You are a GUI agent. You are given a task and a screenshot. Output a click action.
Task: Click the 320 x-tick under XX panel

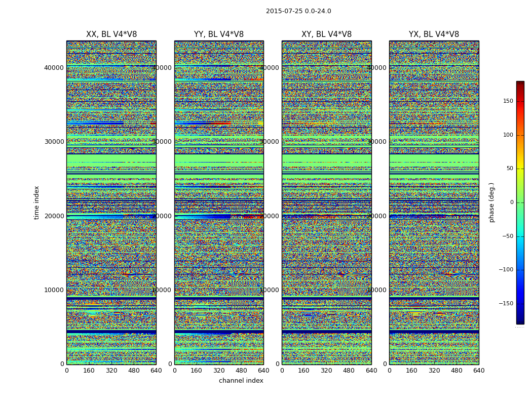pos(111,371)
